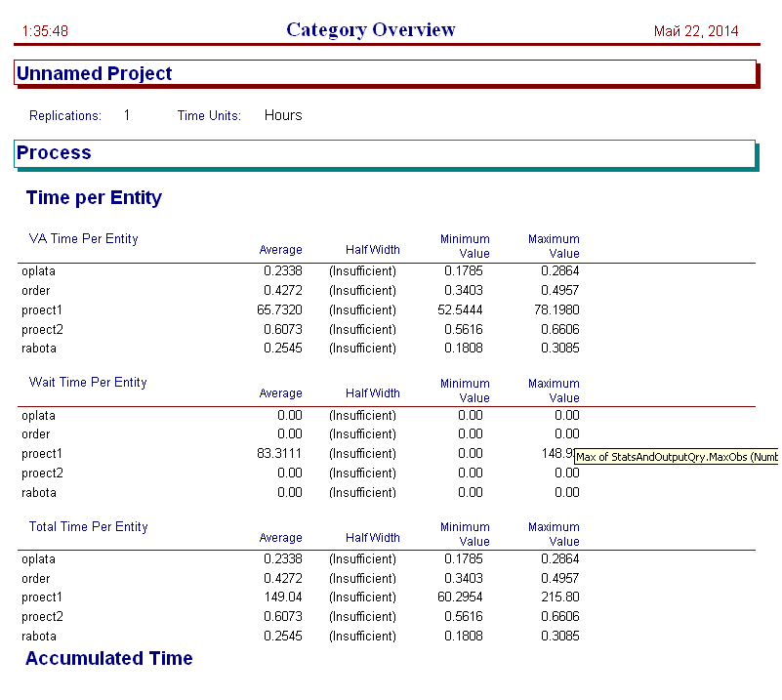Click oplata average 0.2338 in VA Time table

pos(283,271)
